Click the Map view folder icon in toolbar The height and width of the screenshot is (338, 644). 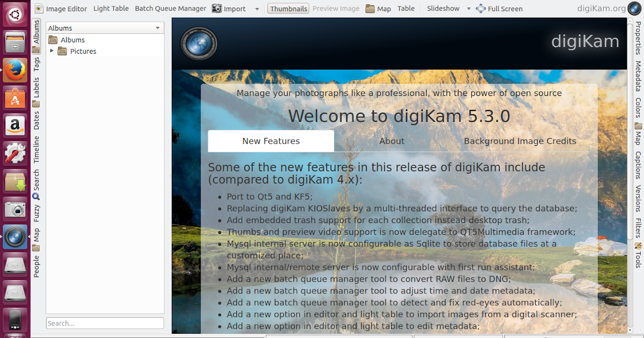coord(370,9)
